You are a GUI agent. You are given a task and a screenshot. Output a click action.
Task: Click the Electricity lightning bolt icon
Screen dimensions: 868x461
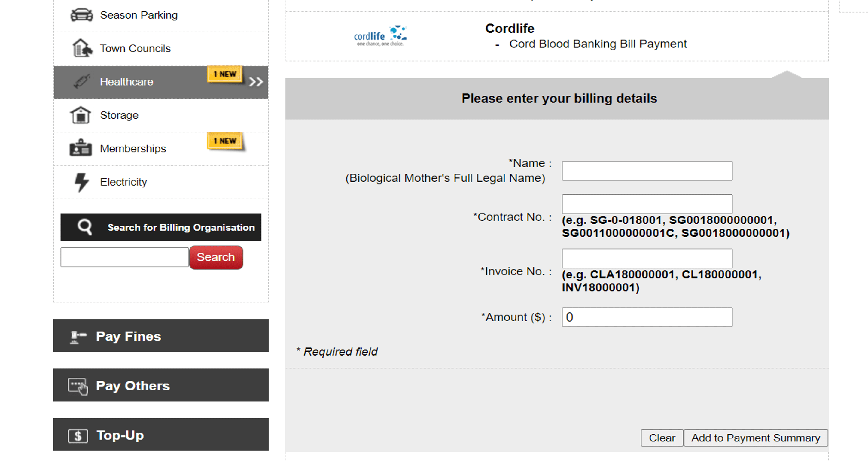81,182
